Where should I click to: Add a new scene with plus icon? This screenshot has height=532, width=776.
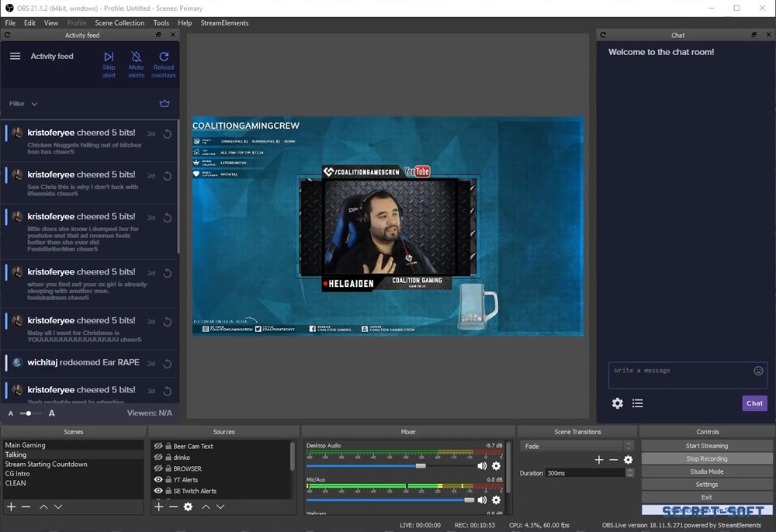[12, 506]
